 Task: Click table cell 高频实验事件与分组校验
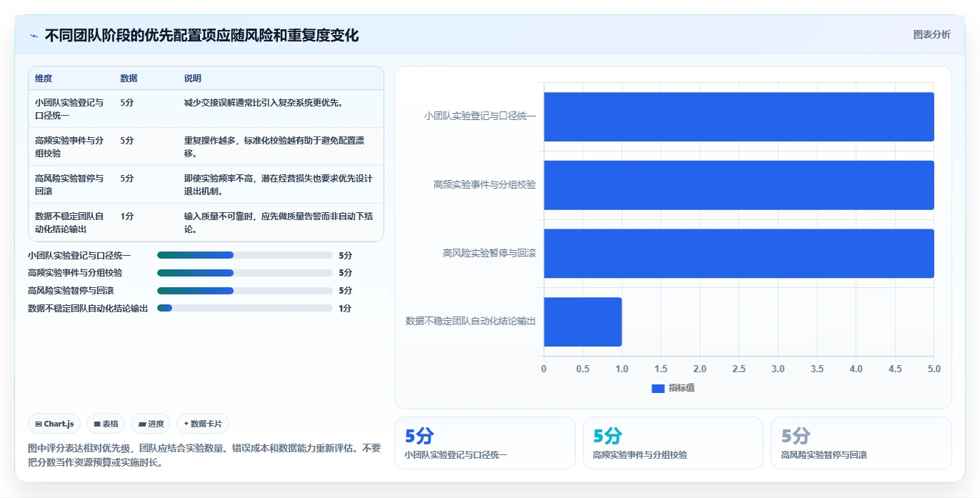pos(70,146)
